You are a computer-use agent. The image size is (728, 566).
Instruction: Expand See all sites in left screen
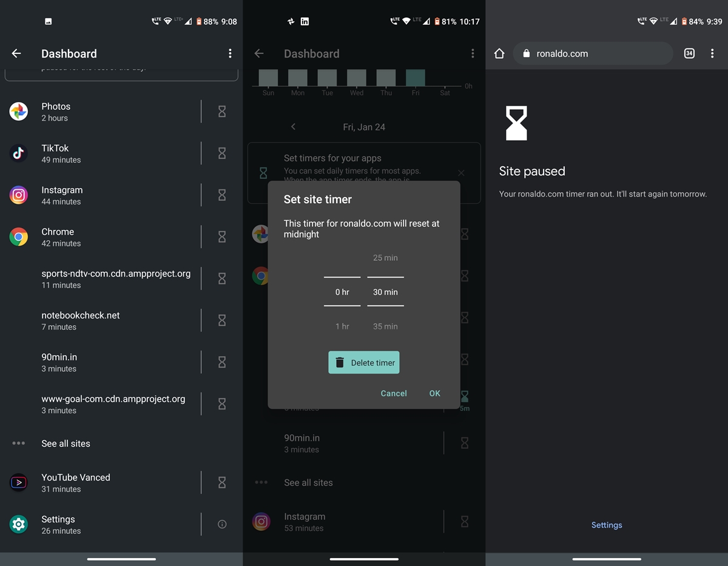66,443
